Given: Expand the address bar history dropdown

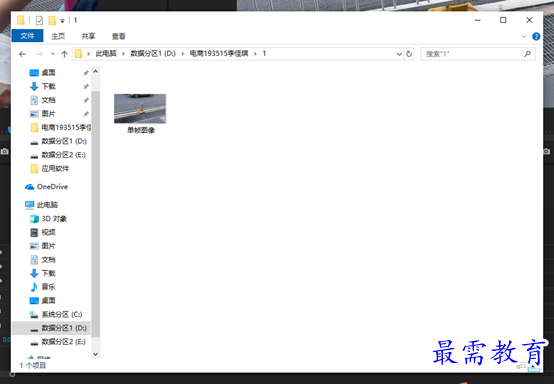Looking at the screenshot, I should click(399, 54).
